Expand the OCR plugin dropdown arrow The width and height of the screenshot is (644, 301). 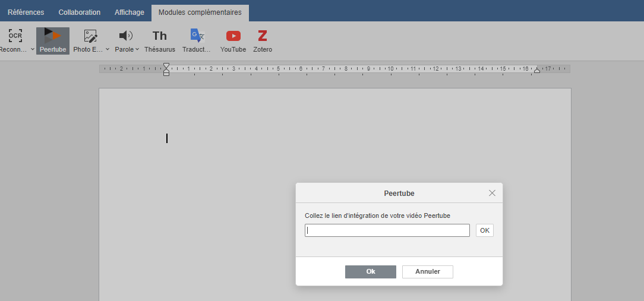32,49
